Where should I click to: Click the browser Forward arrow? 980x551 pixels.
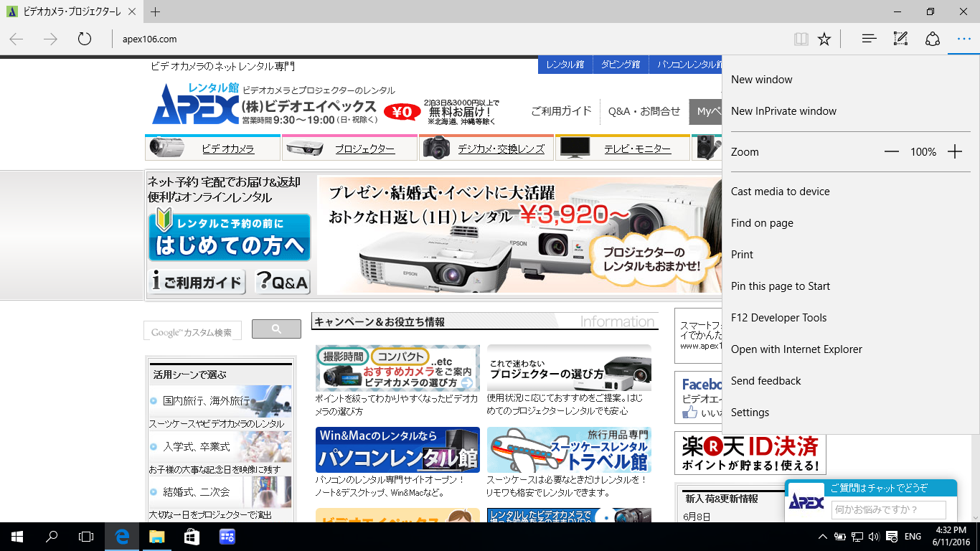pos(50,39)
